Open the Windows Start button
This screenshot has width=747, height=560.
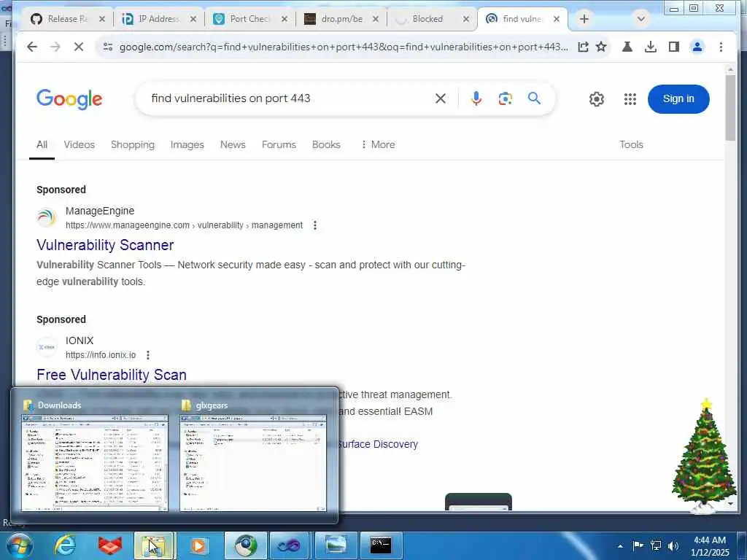click(18, 545)
